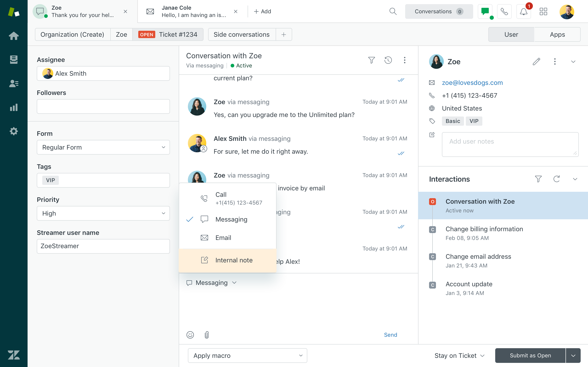Toggle the checkmark next to Messaging option
588x367 pixels.
[190, 219]
